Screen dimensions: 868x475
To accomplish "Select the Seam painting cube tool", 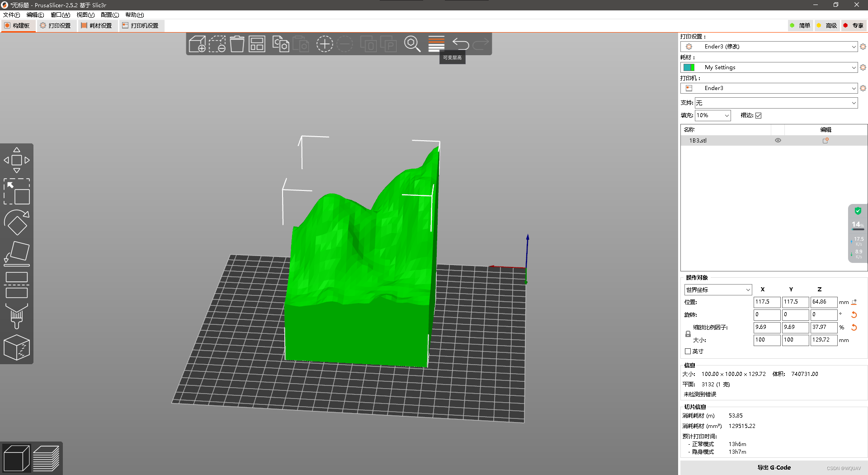I will click(x=17, y=347).
